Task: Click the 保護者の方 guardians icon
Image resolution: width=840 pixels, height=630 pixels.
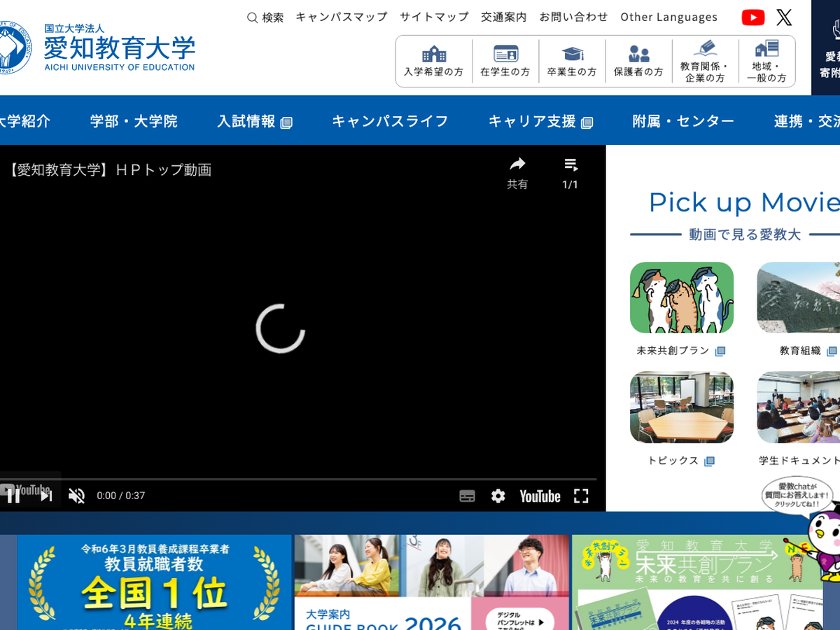Action: [x=638, y=55]
